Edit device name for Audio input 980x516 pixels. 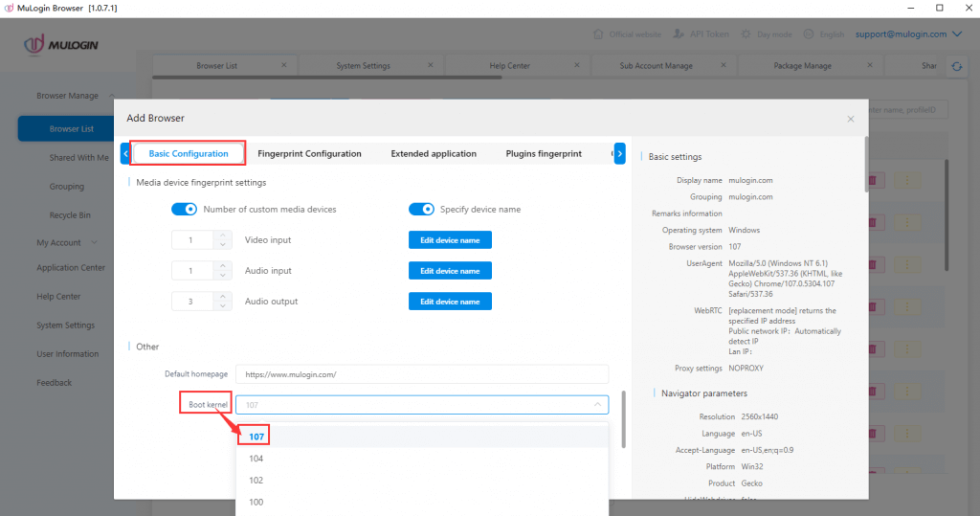point(450,271)
